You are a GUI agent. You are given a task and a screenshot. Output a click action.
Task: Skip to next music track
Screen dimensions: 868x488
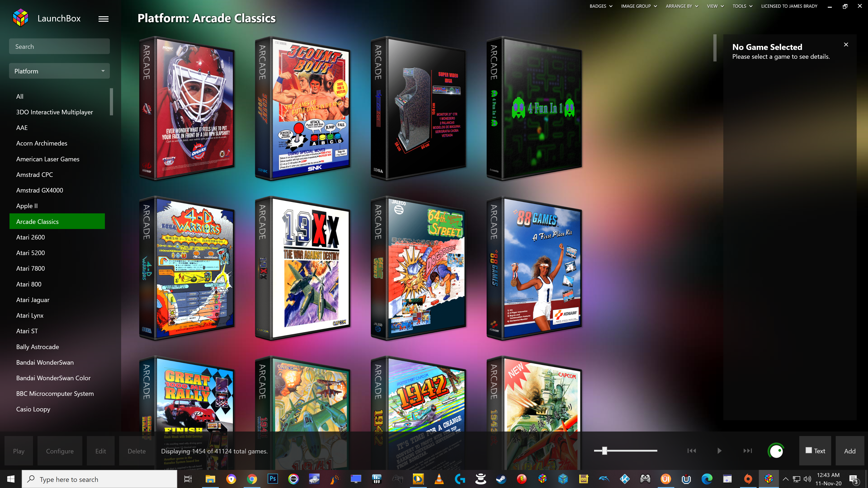pyautogui.click(x=748, y=451)
